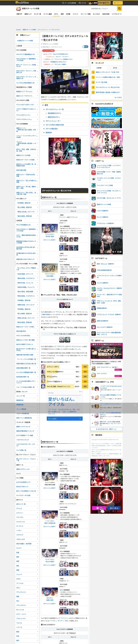The height and width of the screenshot is (644, 138).
Task: Click the 崩壊スターレイル攻略 site character icon
Action: coord(18,8)
